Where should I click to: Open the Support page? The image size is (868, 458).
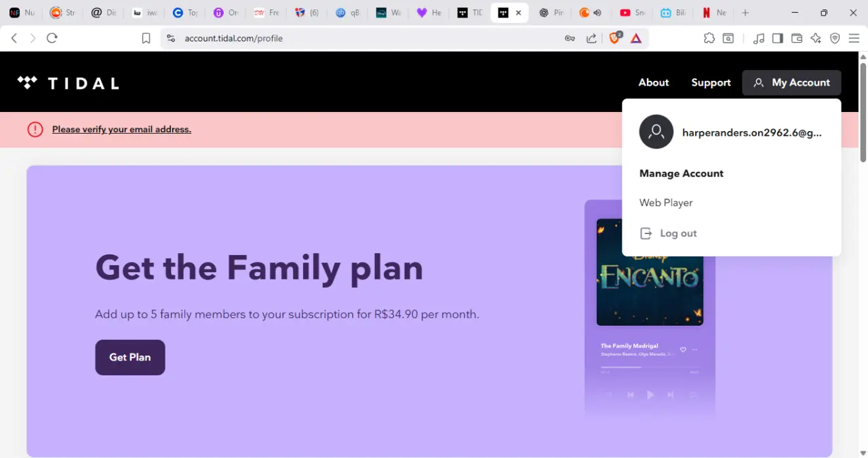pos(711,83)
